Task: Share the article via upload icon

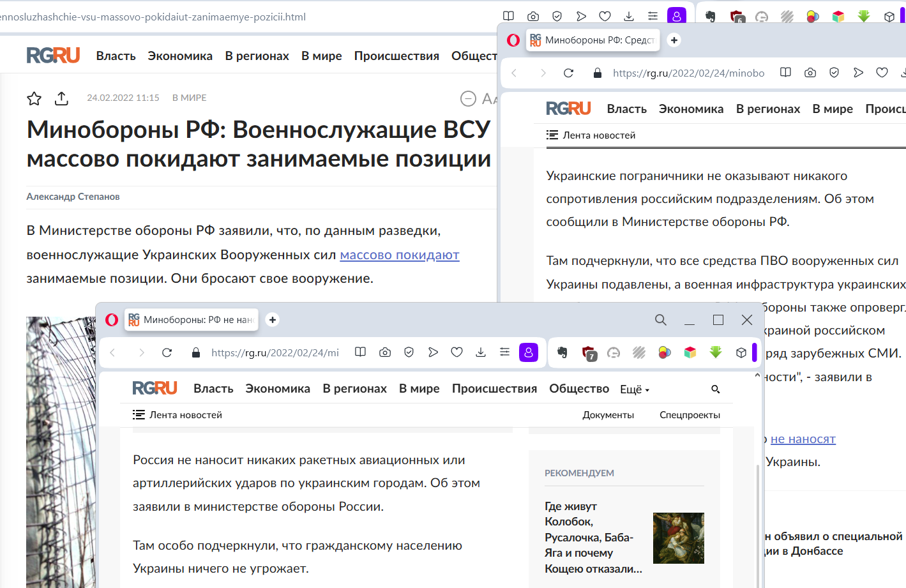Action: tap(61, 98)
